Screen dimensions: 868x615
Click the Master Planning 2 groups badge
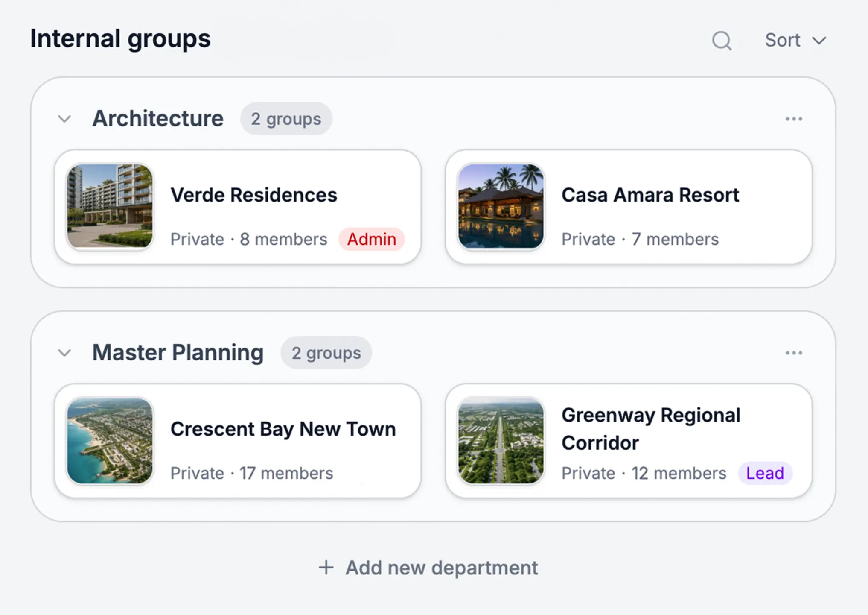(326, 353)
